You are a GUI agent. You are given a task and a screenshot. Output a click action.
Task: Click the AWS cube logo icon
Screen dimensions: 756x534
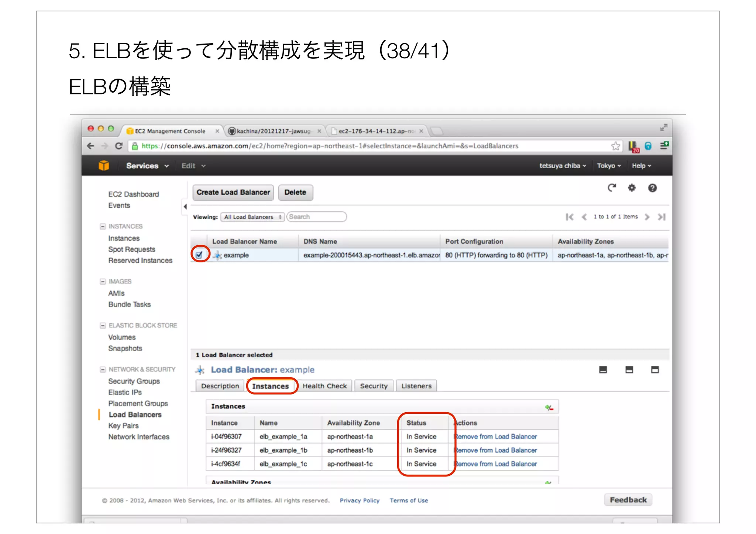[x=104, y=166]
